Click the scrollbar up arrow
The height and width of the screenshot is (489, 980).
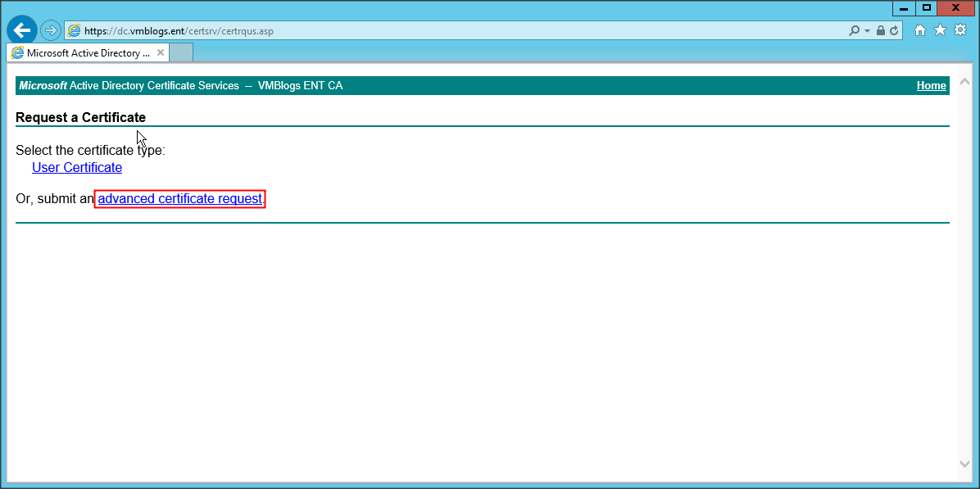point(964,83)
